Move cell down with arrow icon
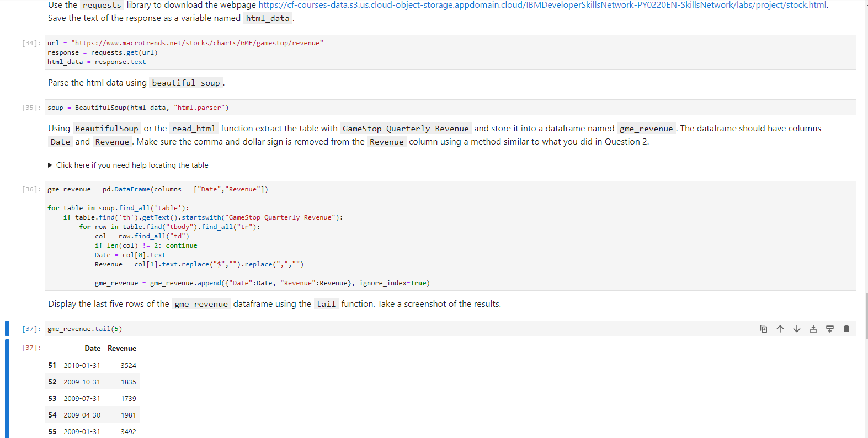The width and height of the screenshot is (868, 438). [x=797, y=329]
